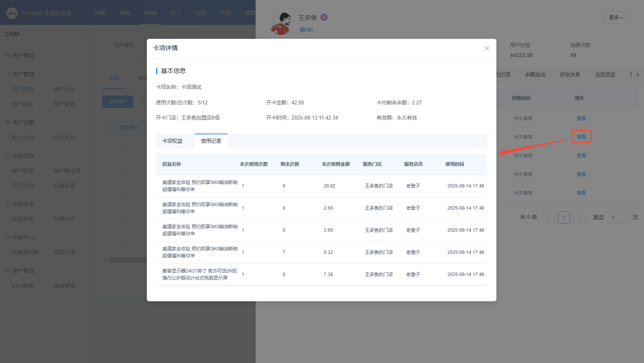Tick the second user row checkbox

pos(123,173)
